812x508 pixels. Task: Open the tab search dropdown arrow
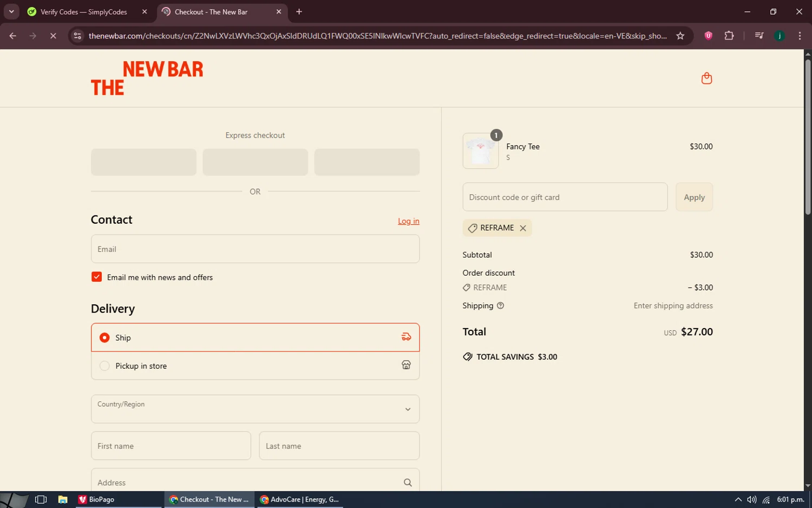(x=11, y=11)
